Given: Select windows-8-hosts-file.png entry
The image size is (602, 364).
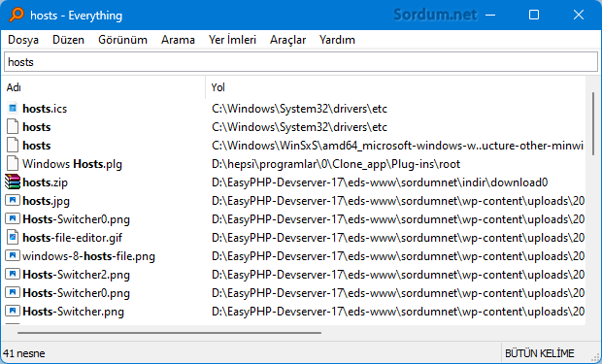Looking at the screenshot, I should coord(88,256).
